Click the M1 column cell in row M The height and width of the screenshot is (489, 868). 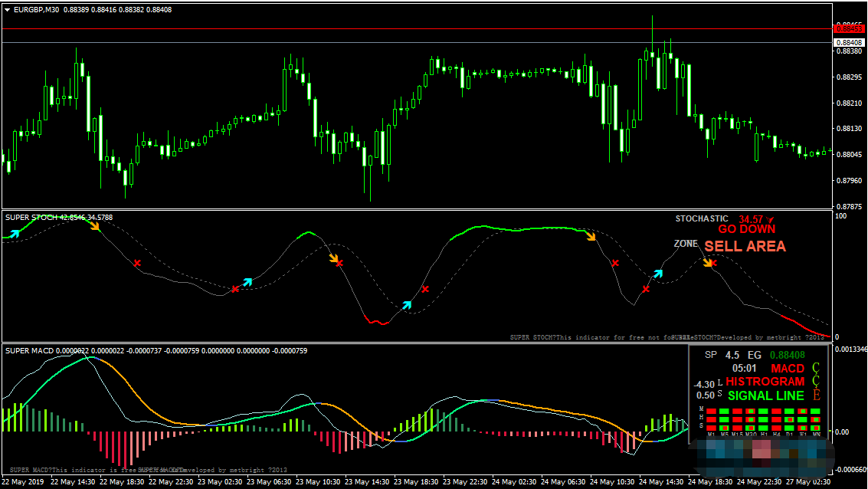click(712, 412)
